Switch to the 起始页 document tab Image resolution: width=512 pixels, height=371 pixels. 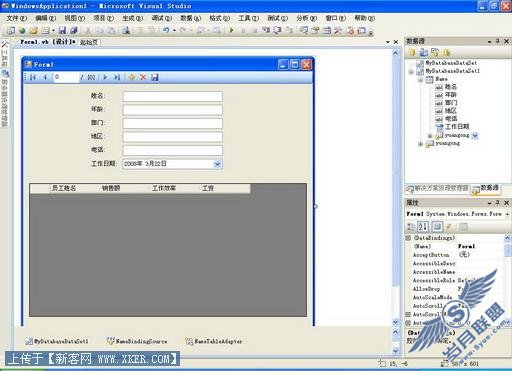[x=89, y=42]
